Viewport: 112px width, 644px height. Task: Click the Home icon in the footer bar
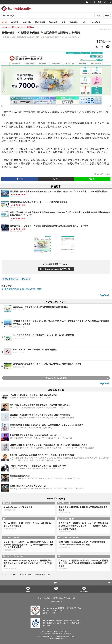pos(28,589)
